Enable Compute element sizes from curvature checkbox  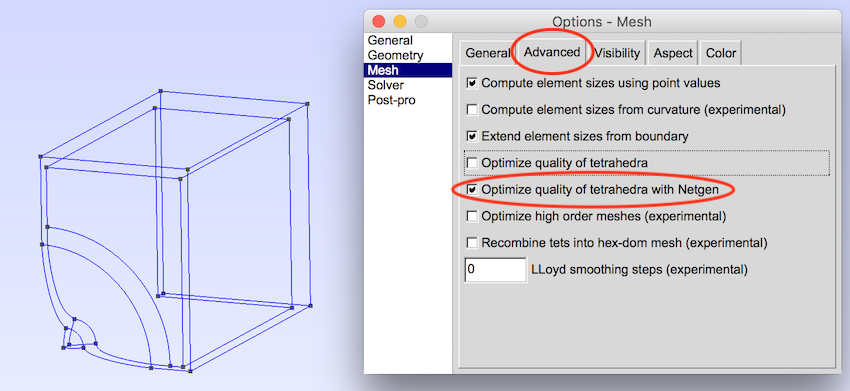(x=472, y=110)
